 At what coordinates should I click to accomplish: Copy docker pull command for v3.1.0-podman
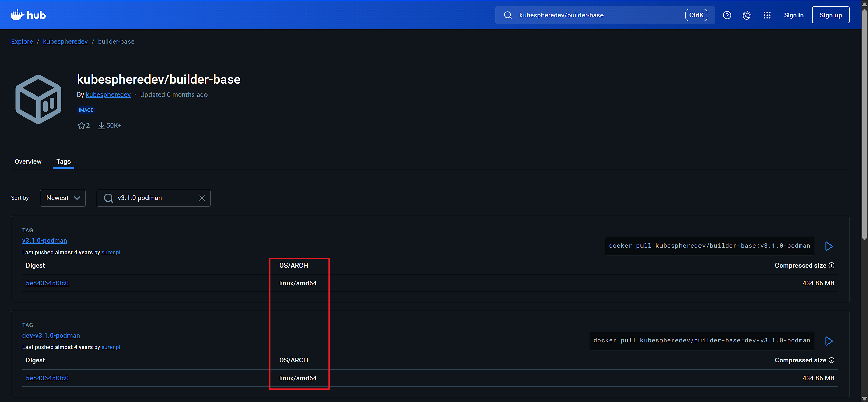pos(709,246)
